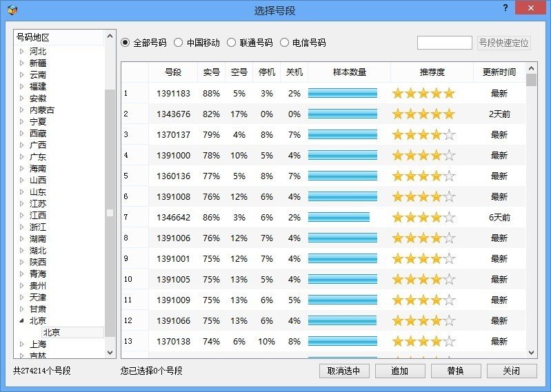Click the 88% 实号 value for 1391183
Screen dimensions: 551x392
[x=211, y=94]
